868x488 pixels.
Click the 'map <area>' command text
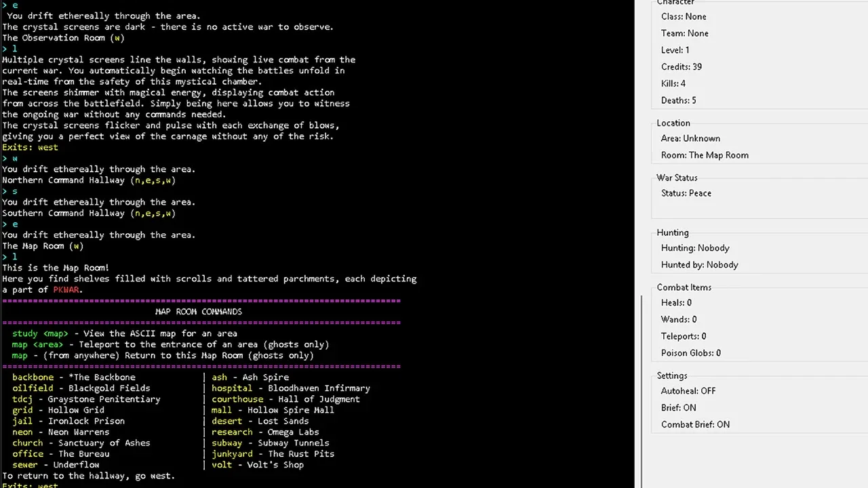pyautogui.click(x=37, y=344)
